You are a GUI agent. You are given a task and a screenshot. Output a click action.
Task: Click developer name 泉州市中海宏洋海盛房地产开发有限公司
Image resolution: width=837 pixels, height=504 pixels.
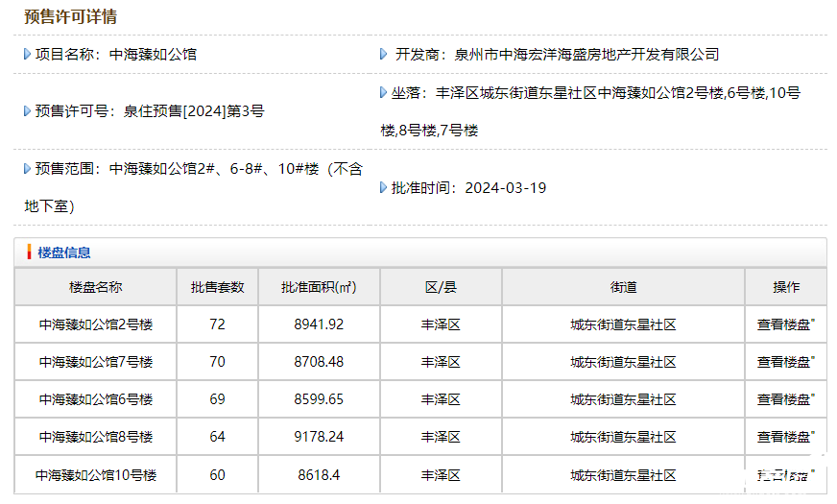586,55
